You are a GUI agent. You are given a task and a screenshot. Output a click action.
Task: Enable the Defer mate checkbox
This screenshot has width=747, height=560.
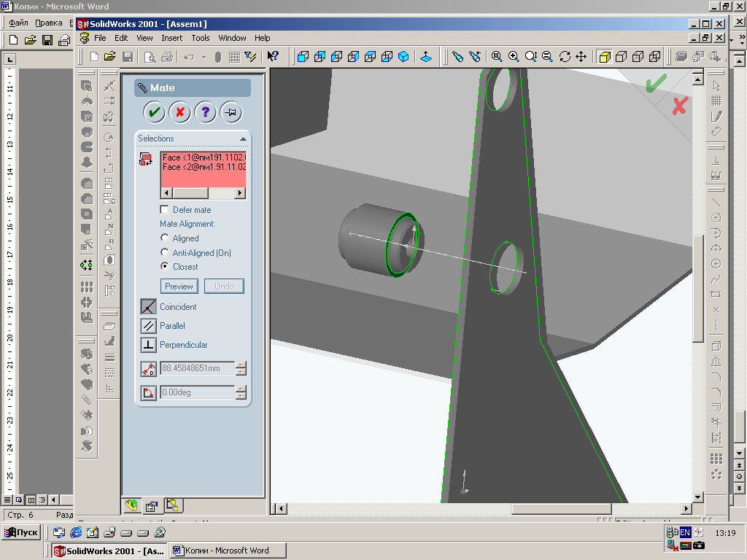tap(164, 210)
